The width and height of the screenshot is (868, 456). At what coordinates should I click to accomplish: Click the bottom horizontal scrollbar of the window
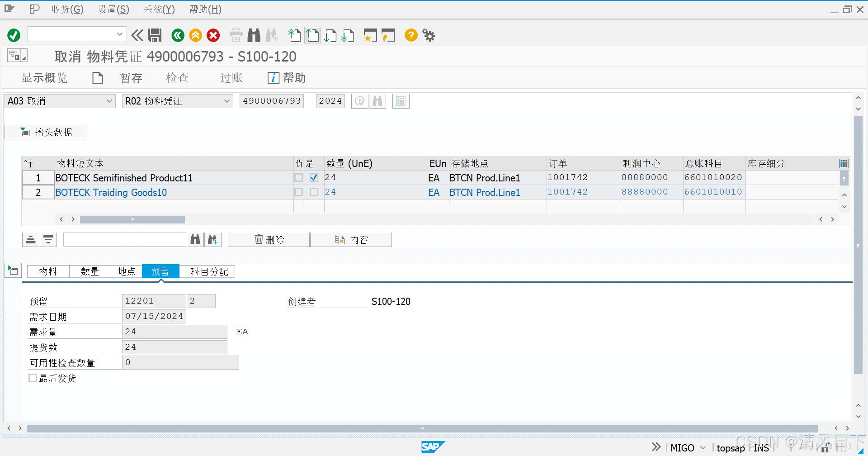[422, 428]
